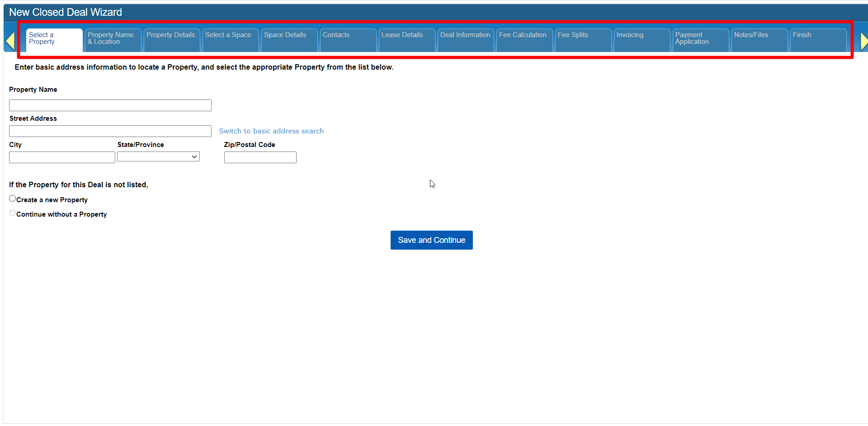Focus the Property Name text field
868x426 pixels.
(x=110, y=105)
